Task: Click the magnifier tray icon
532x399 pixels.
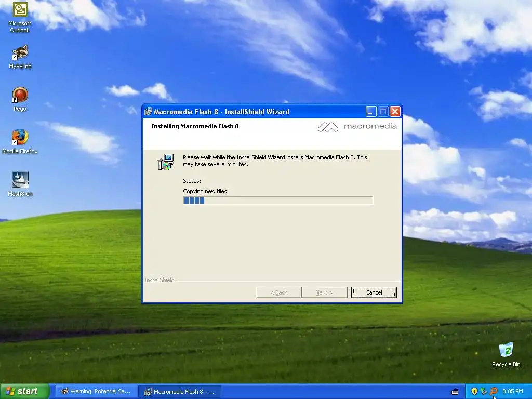Action: click(x=494, y=392)
